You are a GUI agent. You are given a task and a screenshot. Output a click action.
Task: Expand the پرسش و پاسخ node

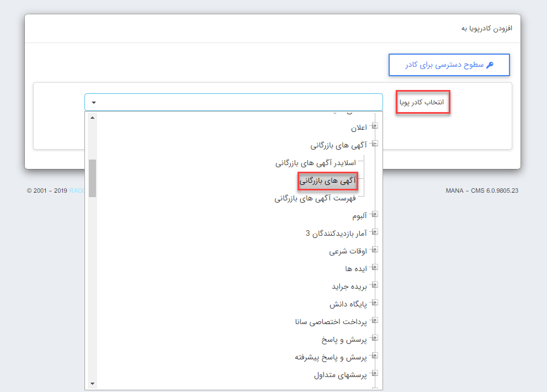point(375,338)
